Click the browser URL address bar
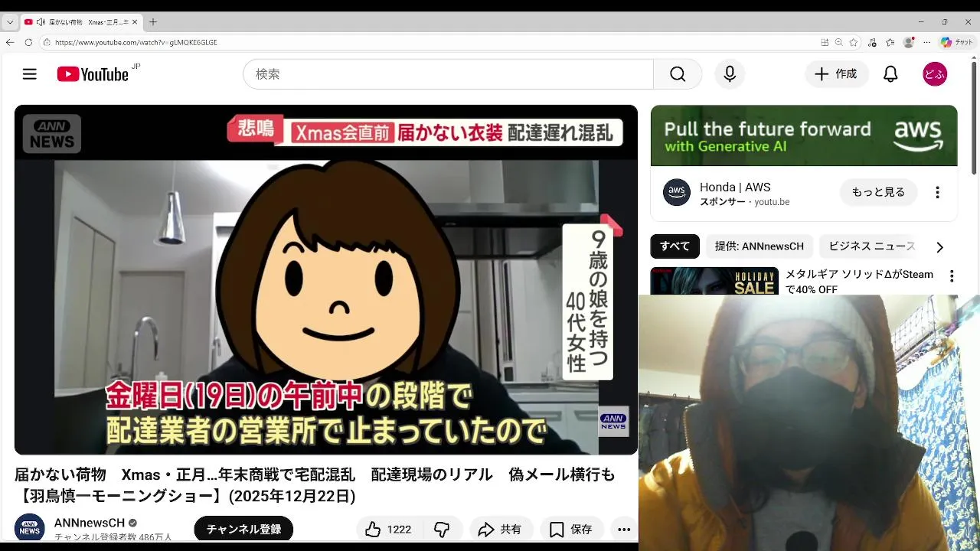The height and width of the screenshot is (551, 980). 429,42
